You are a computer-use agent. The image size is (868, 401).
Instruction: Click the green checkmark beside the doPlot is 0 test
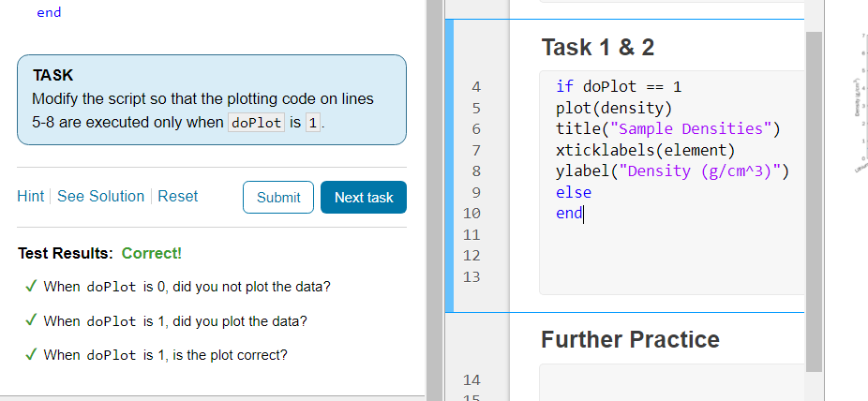click(x=31, y=286)
